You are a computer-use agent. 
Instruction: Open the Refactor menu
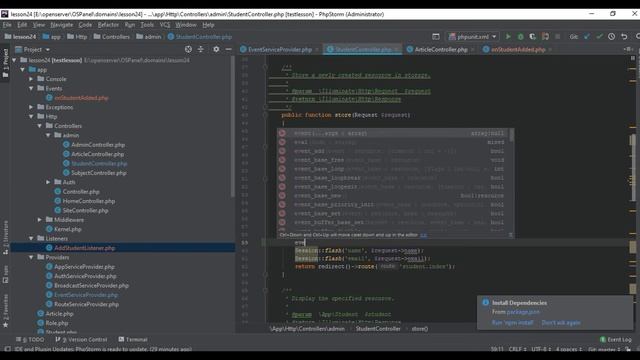108,25
